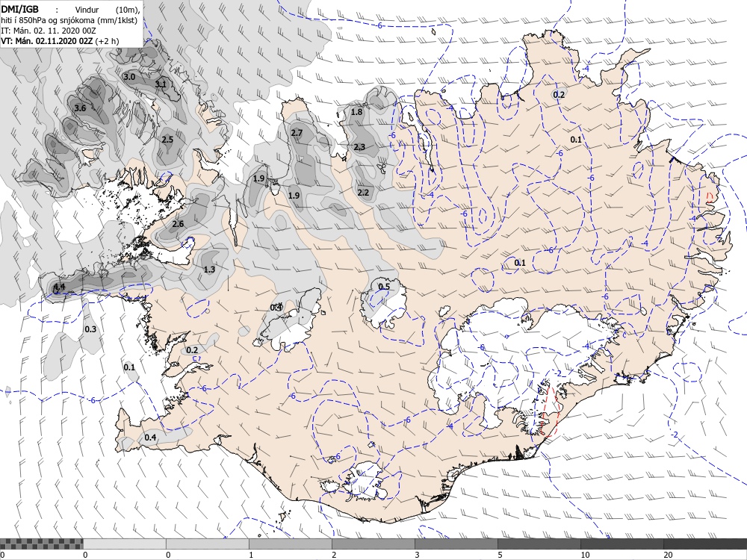Select the 1.8 snowfall value label

356,112
